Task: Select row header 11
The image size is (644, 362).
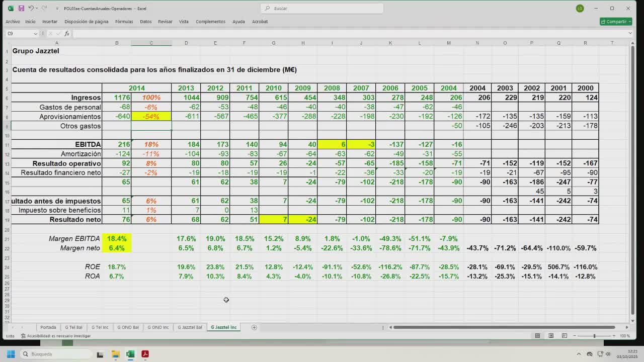Action: pyautogui.click(x=8, y=145)
